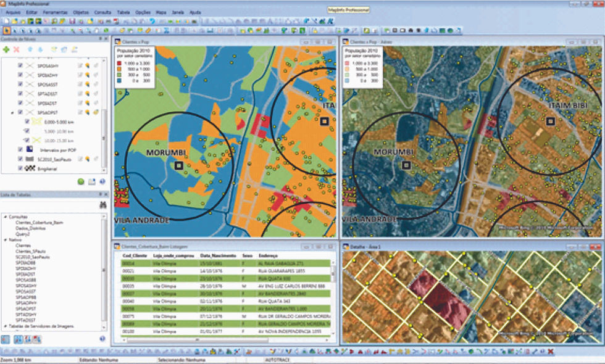Viewport: 605px width, 364px height.
Task: Toggle the Intervalos por POP layer checkbox
Action: [20, 149]
